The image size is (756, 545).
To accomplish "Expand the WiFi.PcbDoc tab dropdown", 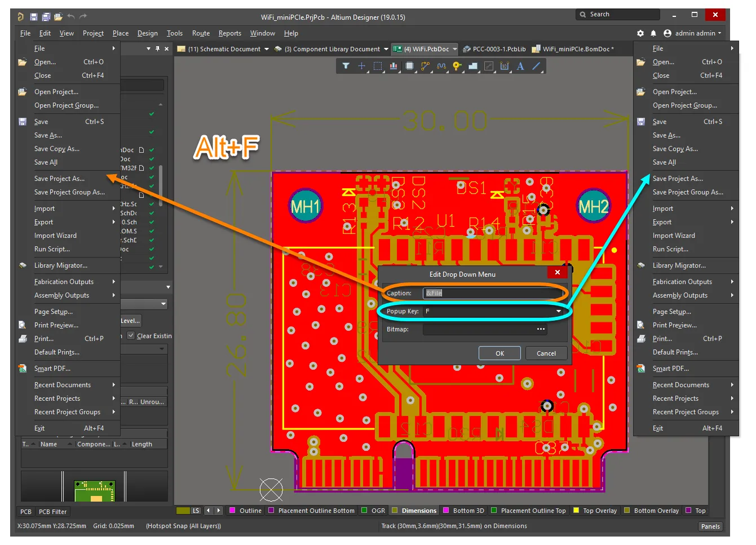I will 455,49.
